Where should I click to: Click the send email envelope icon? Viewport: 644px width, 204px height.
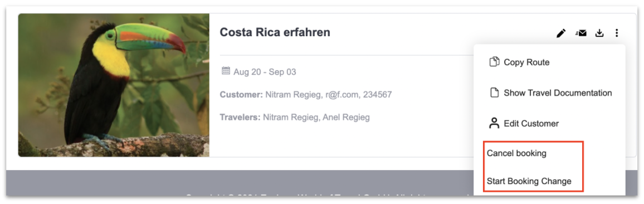pos(580,33)
